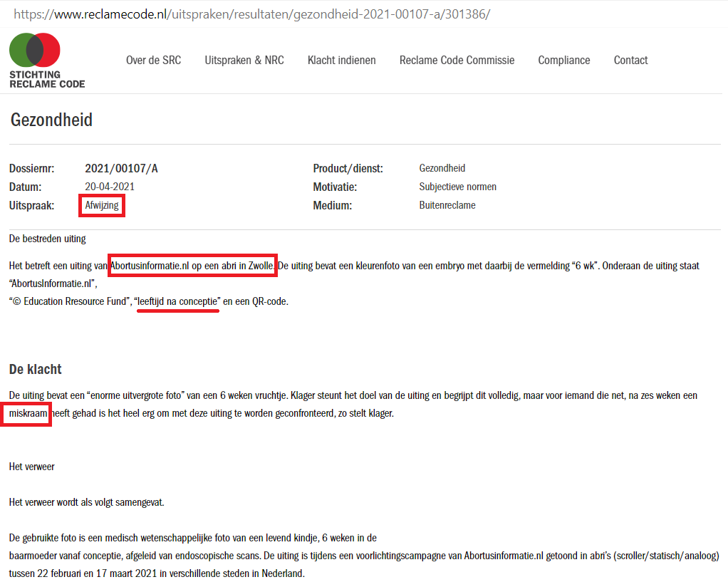Click the text tussen 22 februari en 17 maart 2021

pyautogui.click(x=83, y=573)
